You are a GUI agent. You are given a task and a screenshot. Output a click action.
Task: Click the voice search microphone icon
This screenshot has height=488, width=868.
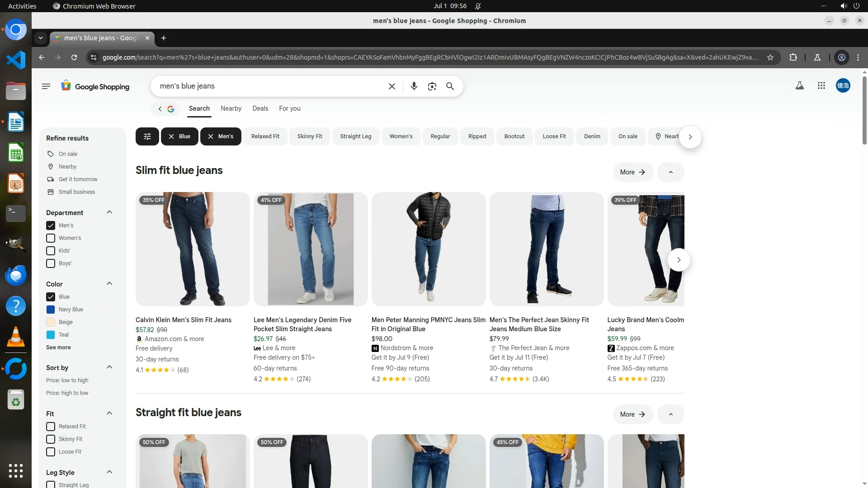point(414,86)
